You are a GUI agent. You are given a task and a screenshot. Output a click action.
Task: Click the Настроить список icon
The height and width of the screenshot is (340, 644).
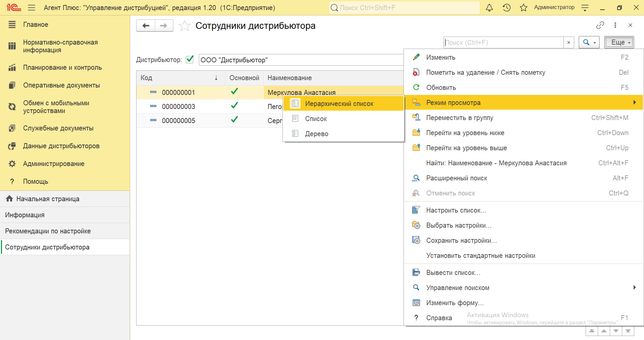416,210
